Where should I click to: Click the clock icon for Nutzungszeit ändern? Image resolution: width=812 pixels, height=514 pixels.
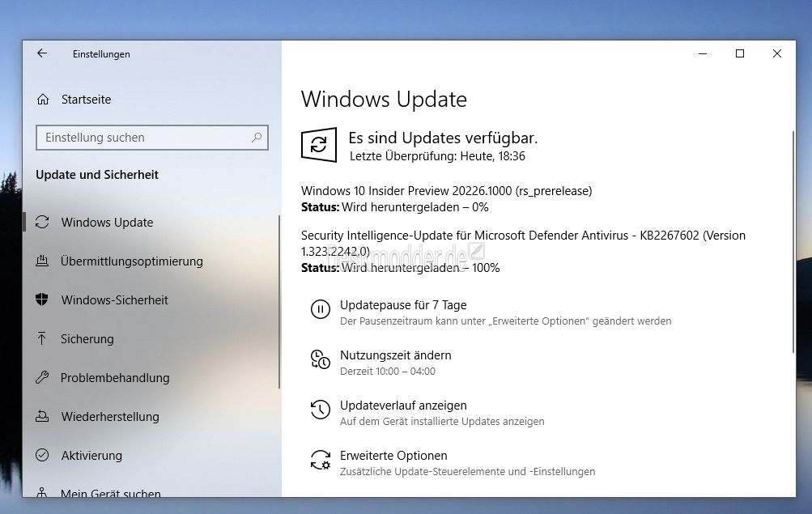pos(321,360)
